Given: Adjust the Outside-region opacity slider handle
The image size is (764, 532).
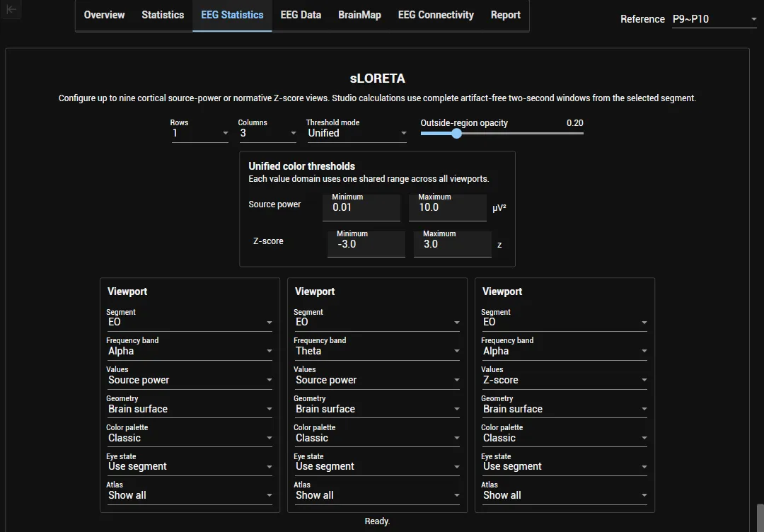Looking at the screenshot, I should point(456,134).
